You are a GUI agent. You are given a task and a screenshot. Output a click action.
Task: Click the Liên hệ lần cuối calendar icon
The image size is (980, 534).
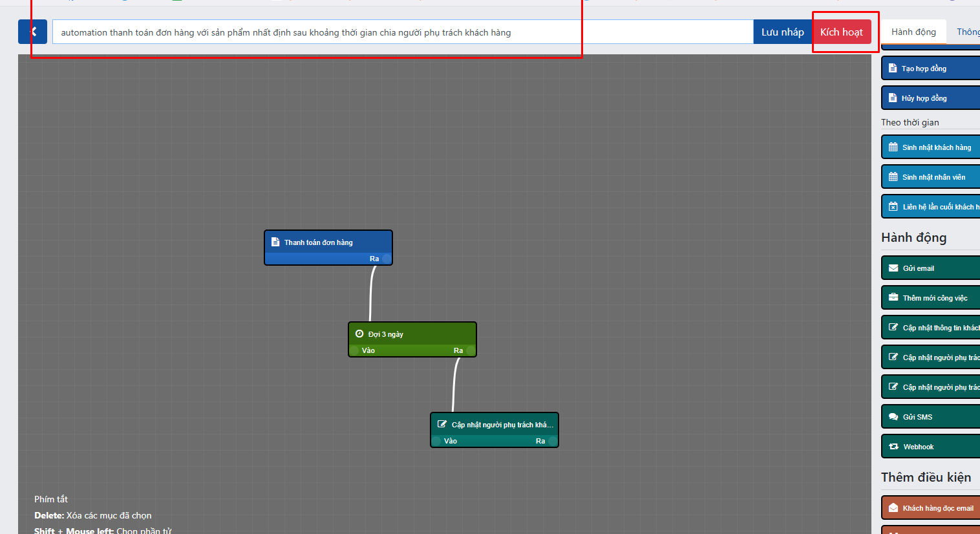tap(893, 207)
